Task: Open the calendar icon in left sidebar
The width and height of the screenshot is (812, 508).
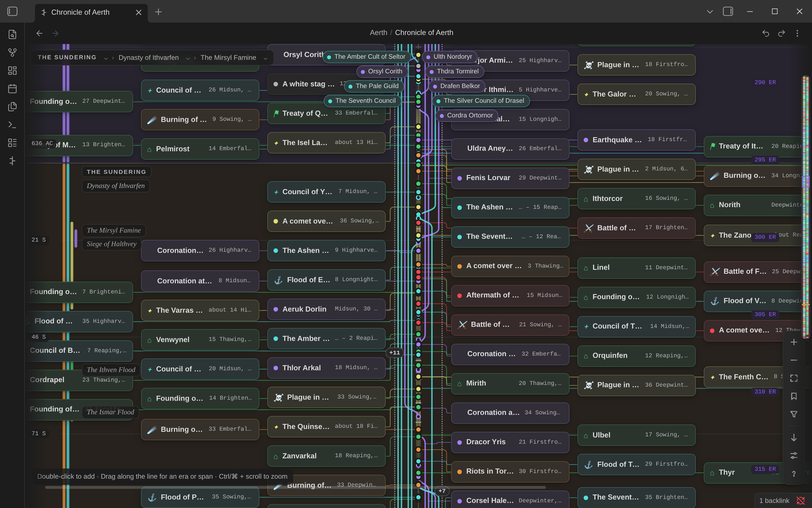Action: pos(13,88)
